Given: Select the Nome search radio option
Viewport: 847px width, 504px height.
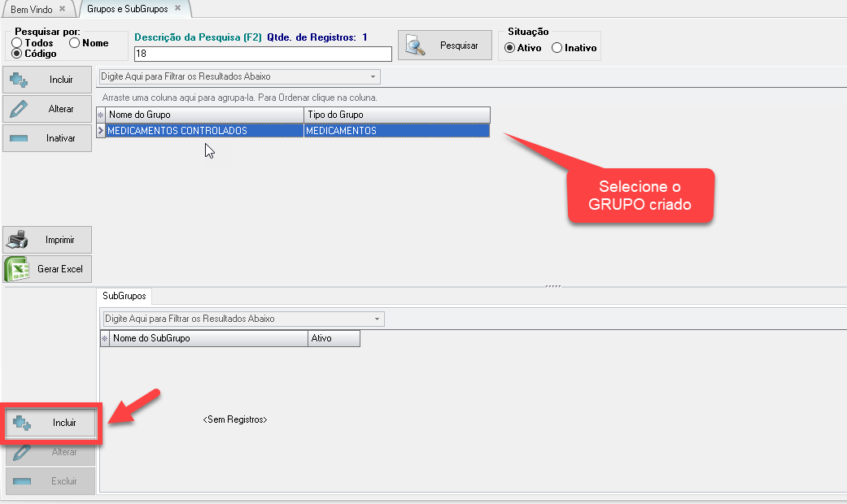Looking at the screenshot, I should pos(75,43).
